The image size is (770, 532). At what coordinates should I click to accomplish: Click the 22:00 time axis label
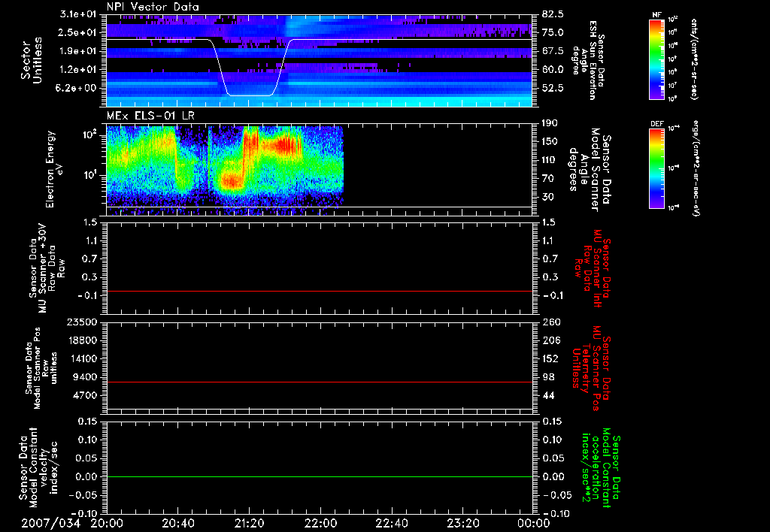[320, 523]
